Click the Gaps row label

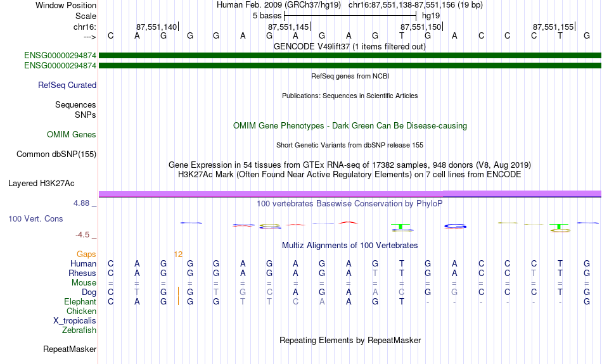pos(86,254)
